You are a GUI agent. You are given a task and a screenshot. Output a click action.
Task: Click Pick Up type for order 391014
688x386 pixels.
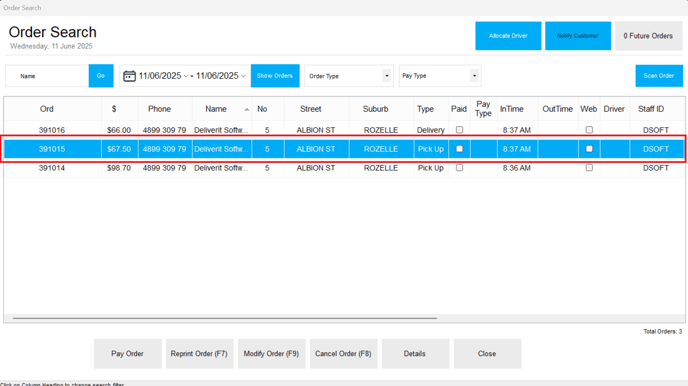[x=430, y=168]
